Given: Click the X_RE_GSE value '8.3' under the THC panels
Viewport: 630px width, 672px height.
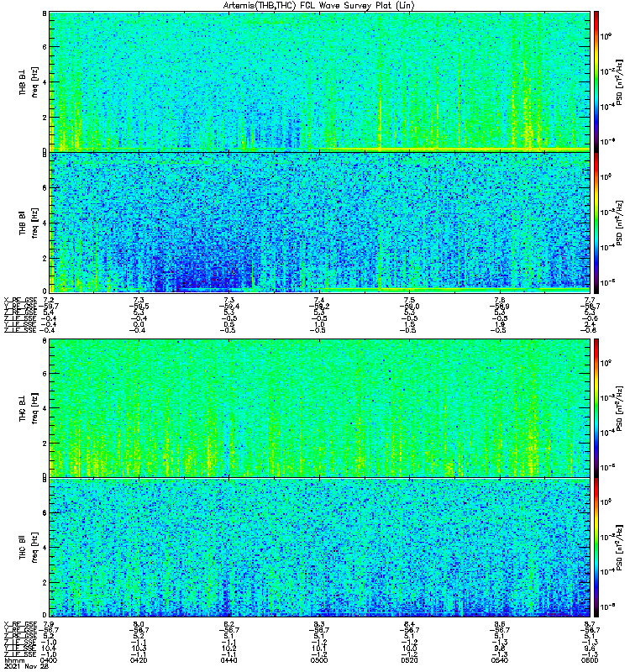Looking at the screenshot, I should (319, 624).
